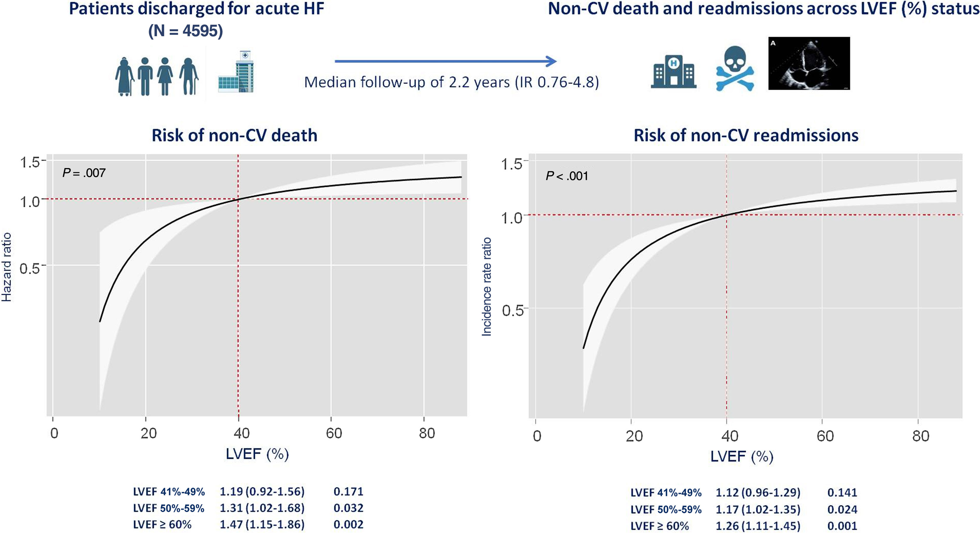Click the tall teal hospital tower icon
The height and width of the screenshot is (533, 980).
tap(236, 72)
